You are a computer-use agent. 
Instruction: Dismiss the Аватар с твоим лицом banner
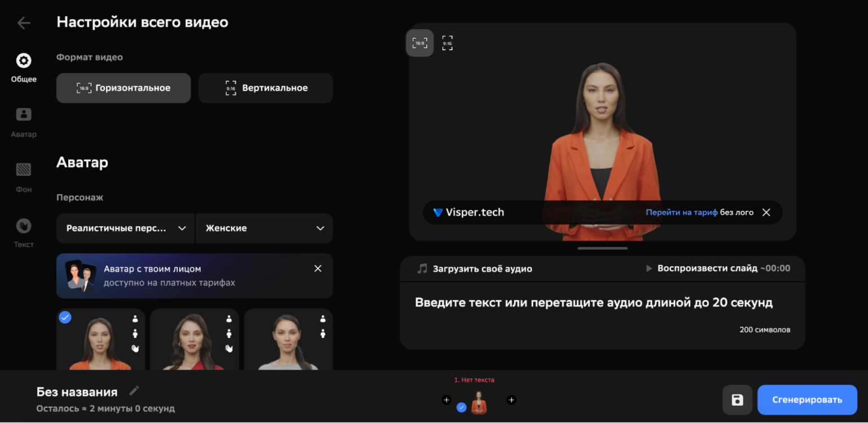tap(318, 268)
